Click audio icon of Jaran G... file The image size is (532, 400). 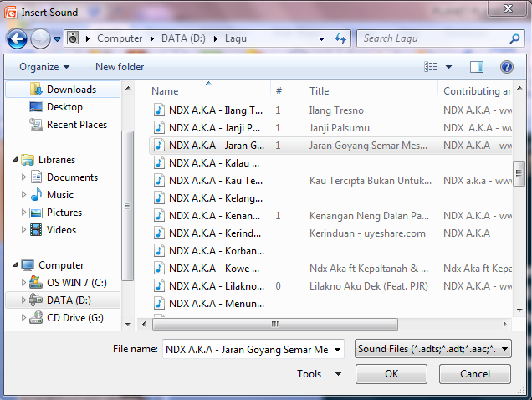(x=159, y=146)
